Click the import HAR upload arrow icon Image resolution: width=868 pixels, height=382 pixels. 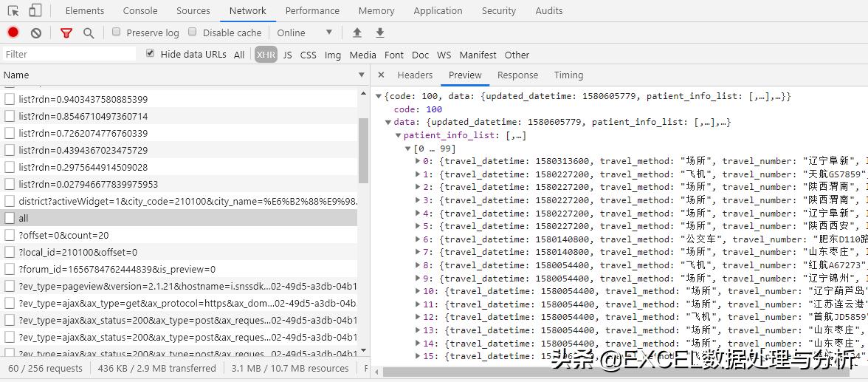(357, 33)
